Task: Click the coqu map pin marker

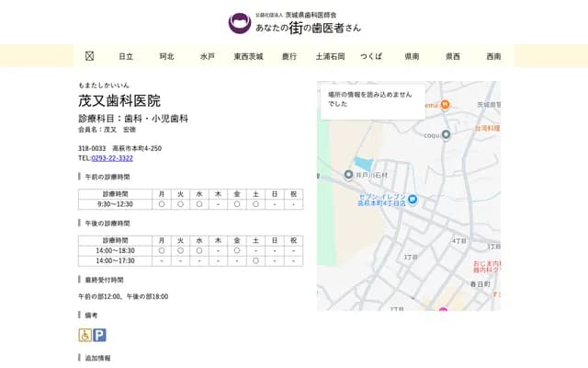Action: pos(446,135)
